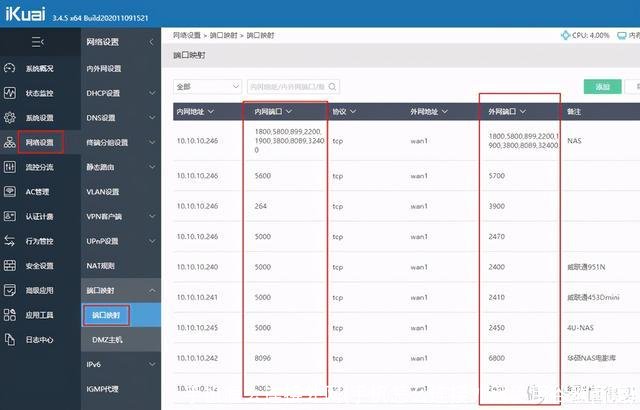
Task: Expand the 静态路由 submenu
Action: click(151, 167)
